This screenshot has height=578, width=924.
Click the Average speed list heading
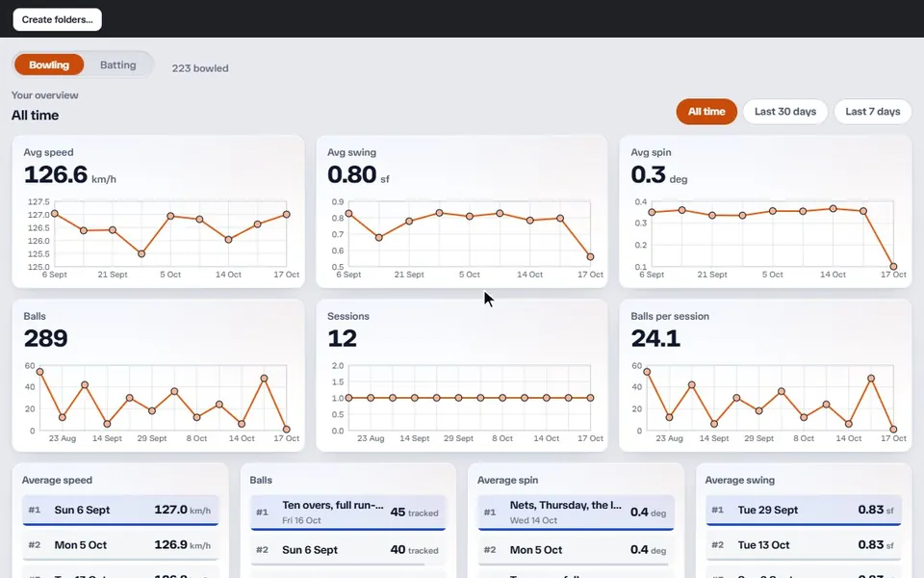click(x=57, y=480)
